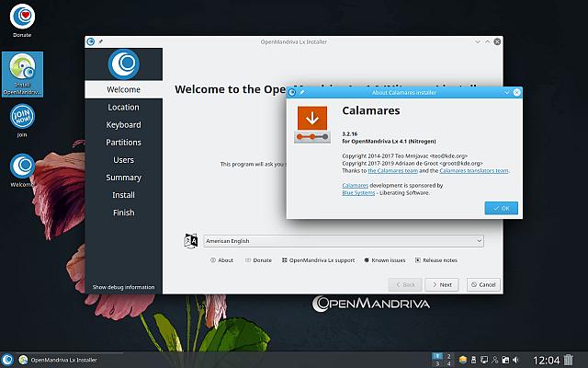
Task: Open the removable devices tray icon
Action: 474,360
